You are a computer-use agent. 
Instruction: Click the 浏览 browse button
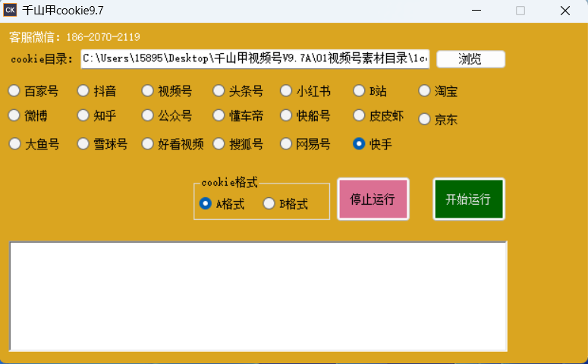470,59
